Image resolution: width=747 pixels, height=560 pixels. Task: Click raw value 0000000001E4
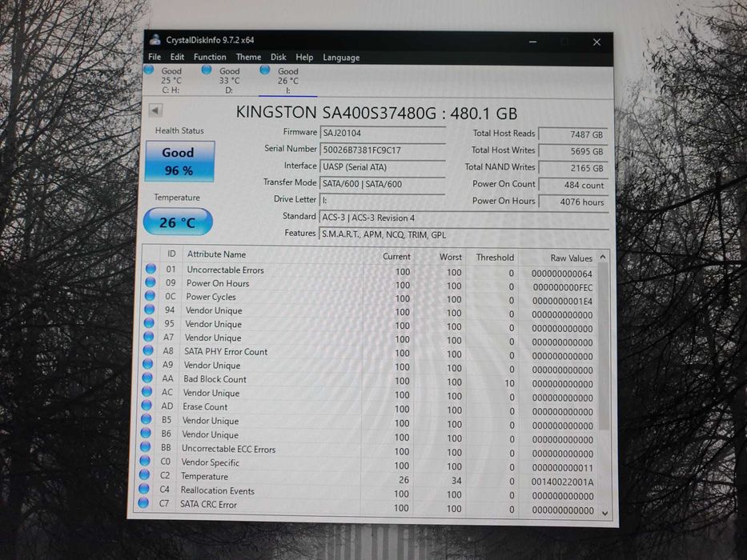(562, 301)
